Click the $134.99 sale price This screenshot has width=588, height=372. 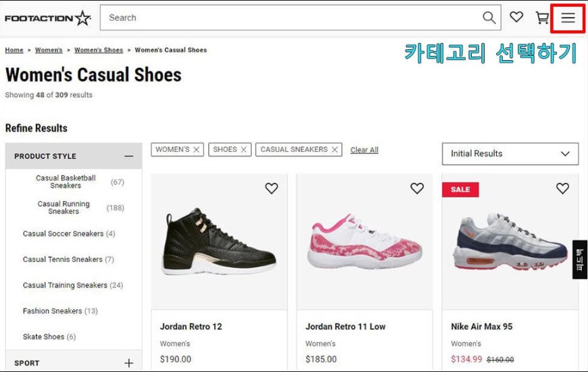[x=466, y=359]
